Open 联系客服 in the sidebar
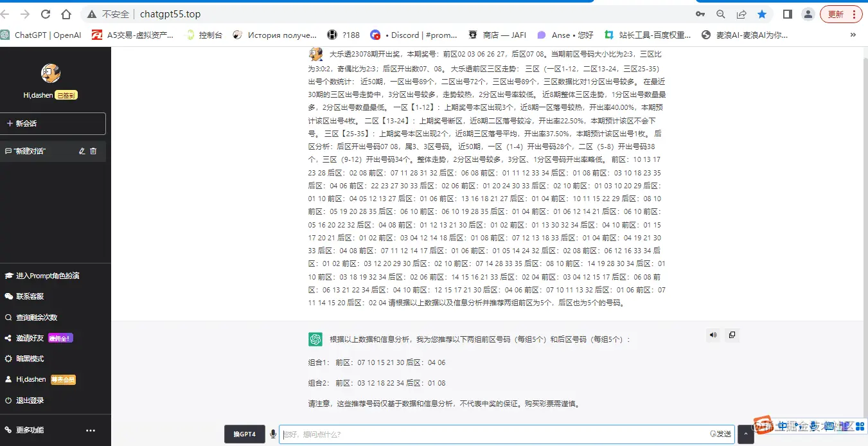 tap(25, 296)
